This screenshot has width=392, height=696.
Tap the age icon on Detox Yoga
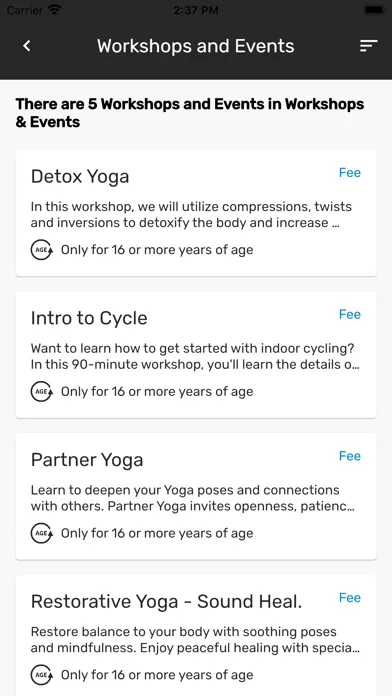pos(42,250)
